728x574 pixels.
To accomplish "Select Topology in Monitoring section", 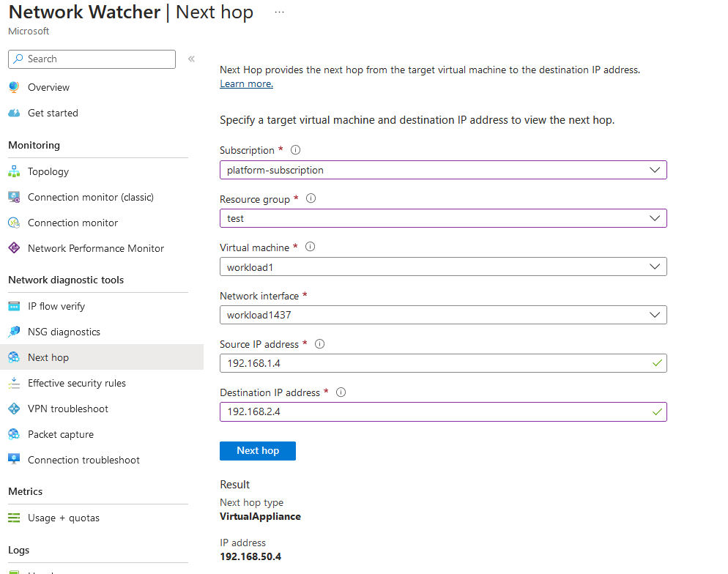I will pyautogui.click(x=48, y=171).
